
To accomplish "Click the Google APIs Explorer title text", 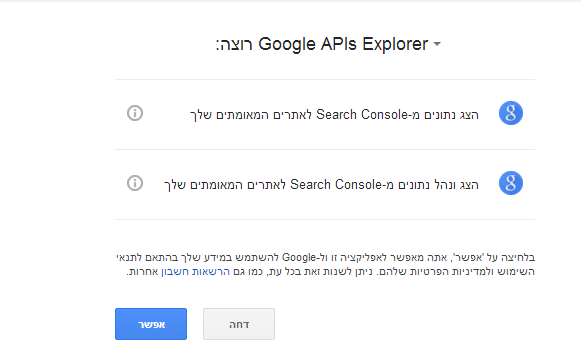I will [343, 44].
